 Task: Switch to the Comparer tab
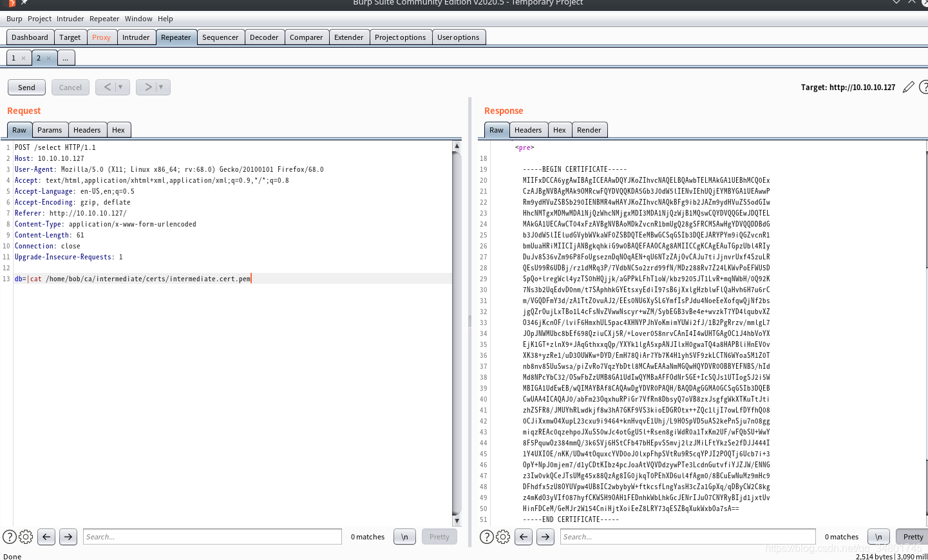[306, 37]
